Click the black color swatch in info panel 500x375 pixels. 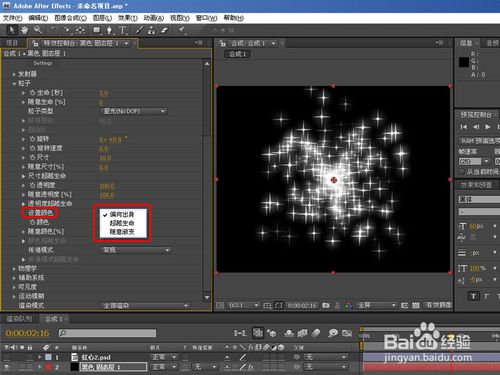(464, 62)
